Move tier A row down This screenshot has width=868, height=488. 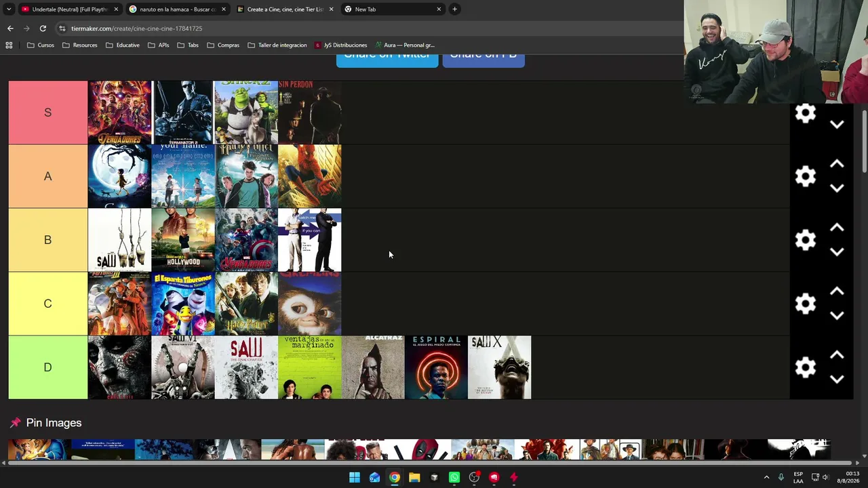[837, 188]
